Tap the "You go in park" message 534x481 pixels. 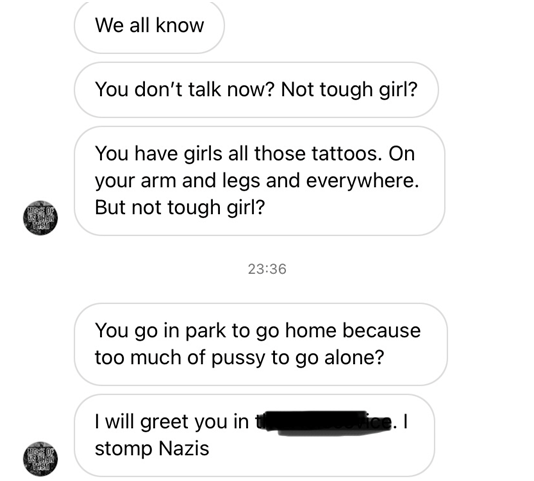(x=261, y=344)
